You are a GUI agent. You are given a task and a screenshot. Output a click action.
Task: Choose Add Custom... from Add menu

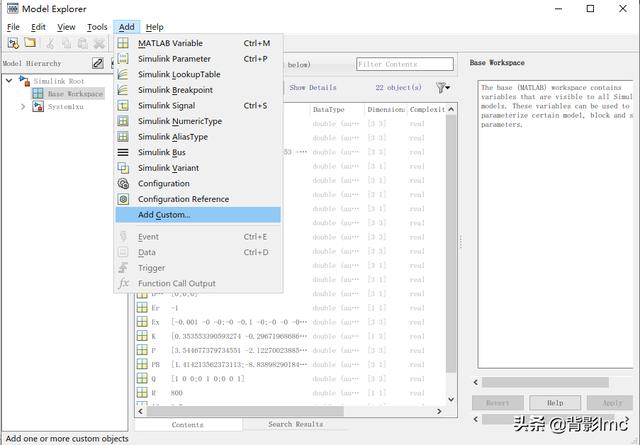198,215
